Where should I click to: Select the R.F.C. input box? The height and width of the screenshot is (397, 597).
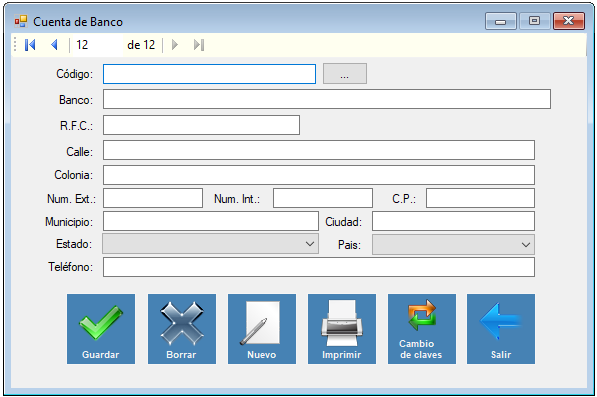click(x=201, y=125)
